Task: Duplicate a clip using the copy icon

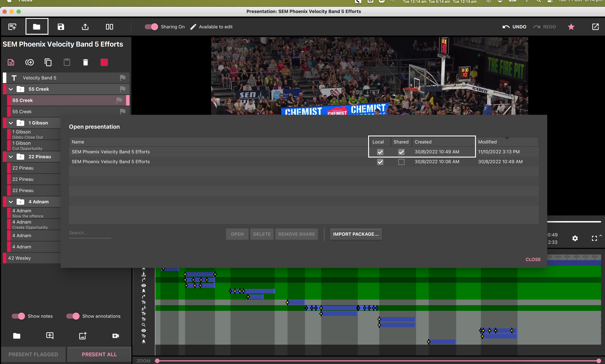Action: tap(48, 62)
